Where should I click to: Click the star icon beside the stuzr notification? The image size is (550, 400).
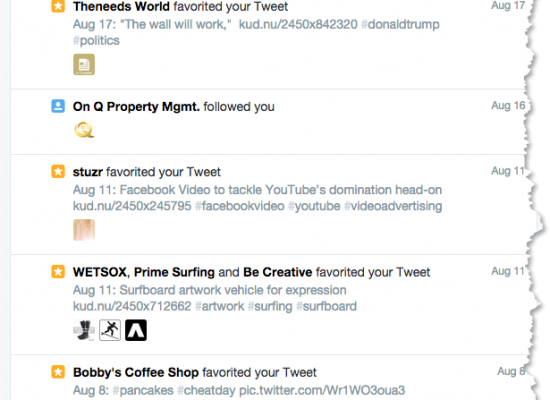[x=58, y=172]
